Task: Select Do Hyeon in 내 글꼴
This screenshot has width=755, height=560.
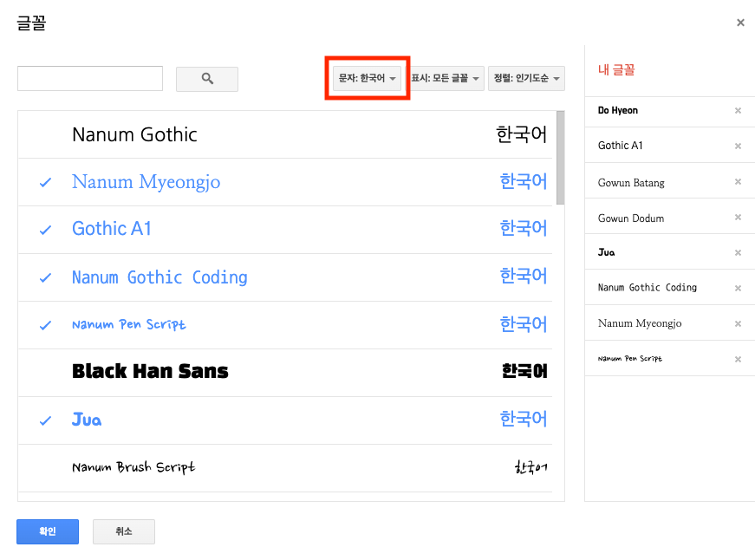Action: (x=618, y=111)
